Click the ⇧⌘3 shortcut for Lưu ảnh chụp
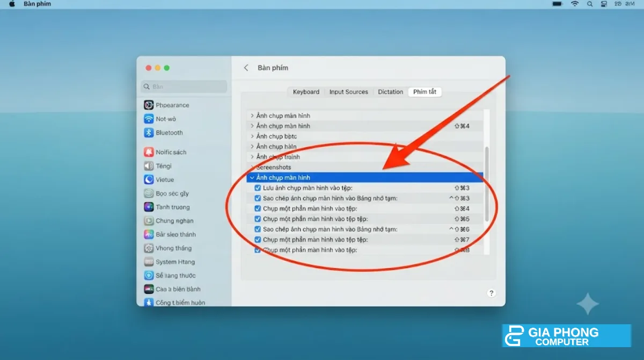This screenshot has height=360, width=644. [462, 188]
